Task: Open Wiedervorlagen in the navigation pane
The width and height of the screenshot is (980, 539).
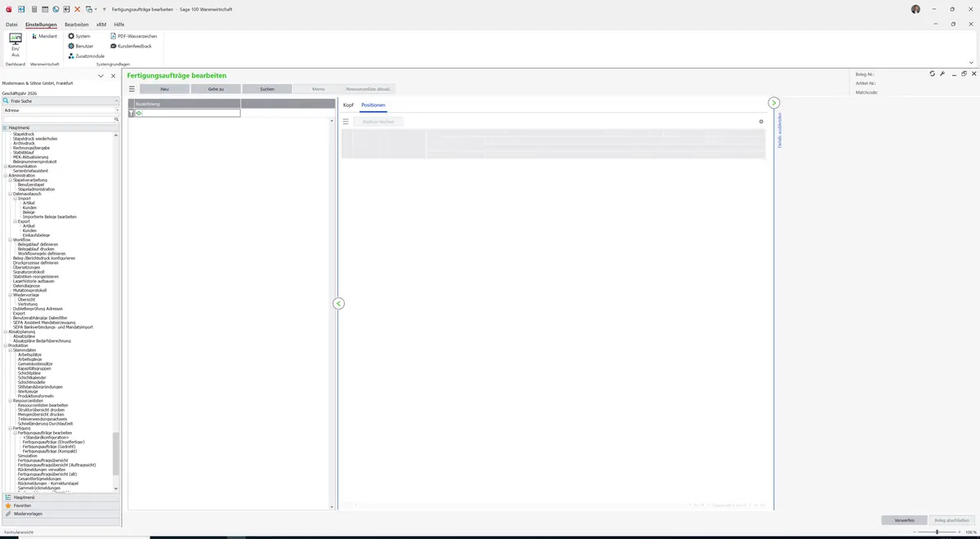Action: (x=60, y=514)
